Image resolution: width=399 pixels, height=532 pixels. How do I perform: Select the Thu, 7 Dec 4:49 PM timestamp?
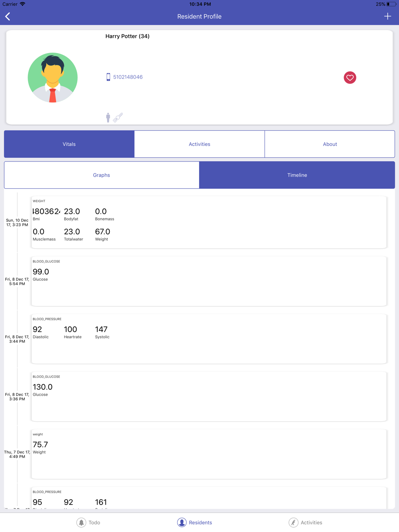(x=17, y=454)
